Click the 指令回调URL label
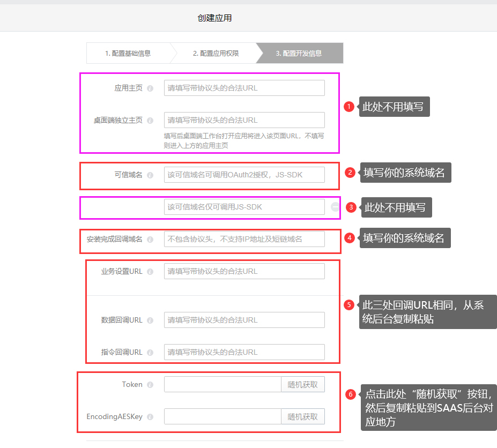 (122, 352)
